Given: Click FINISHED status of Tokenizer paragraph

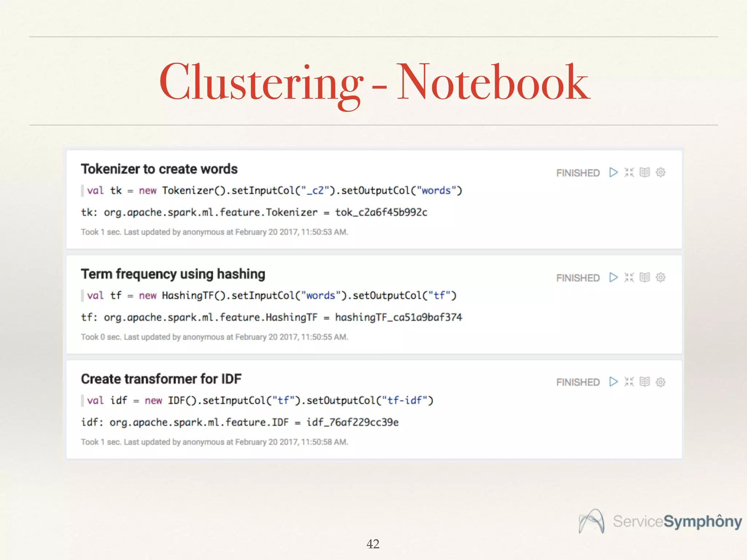Looking at the screenshot, I should click(578, 173).
